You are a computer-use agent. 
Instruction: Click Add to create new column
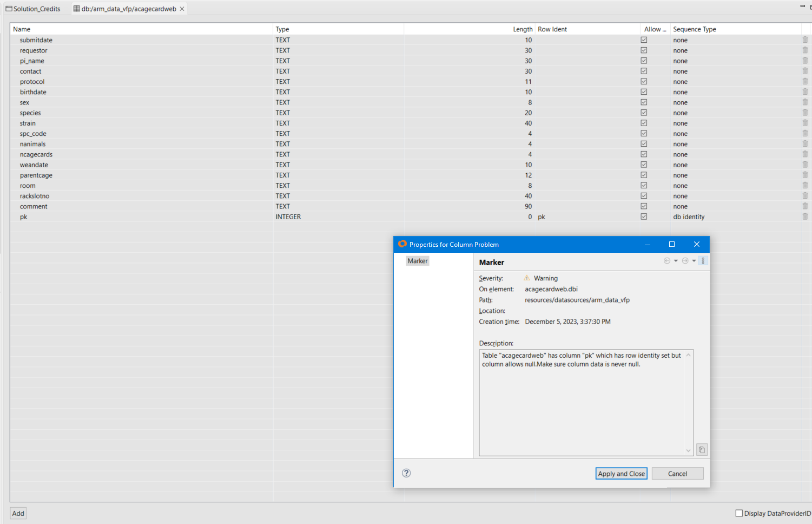[18, 513]
